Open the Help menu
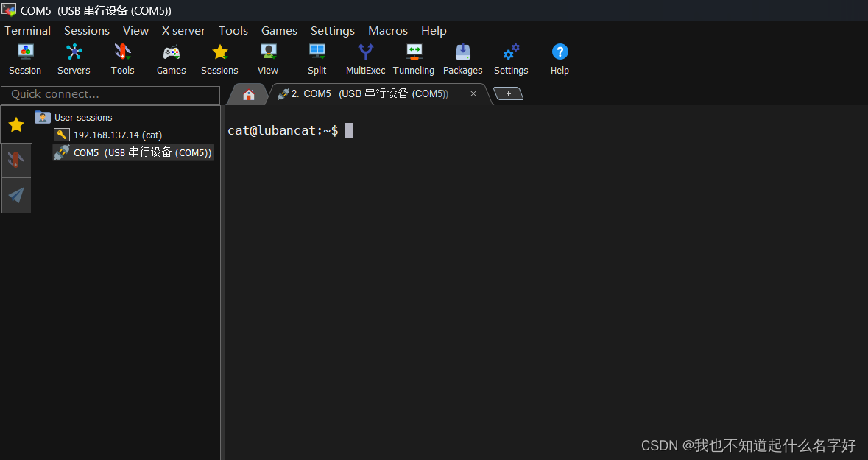This screenshot has height=460, width=868. 434,30
